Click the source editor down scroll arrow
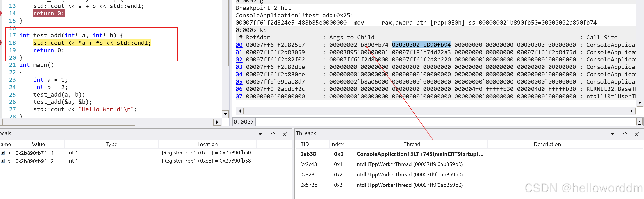This screenshot has height=199, width=644. pos(225,114)
